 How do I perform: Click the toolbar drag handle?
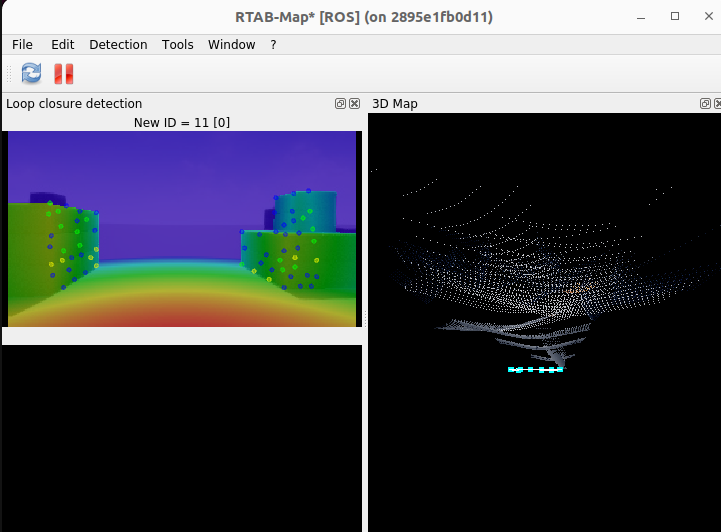[9, 73]
